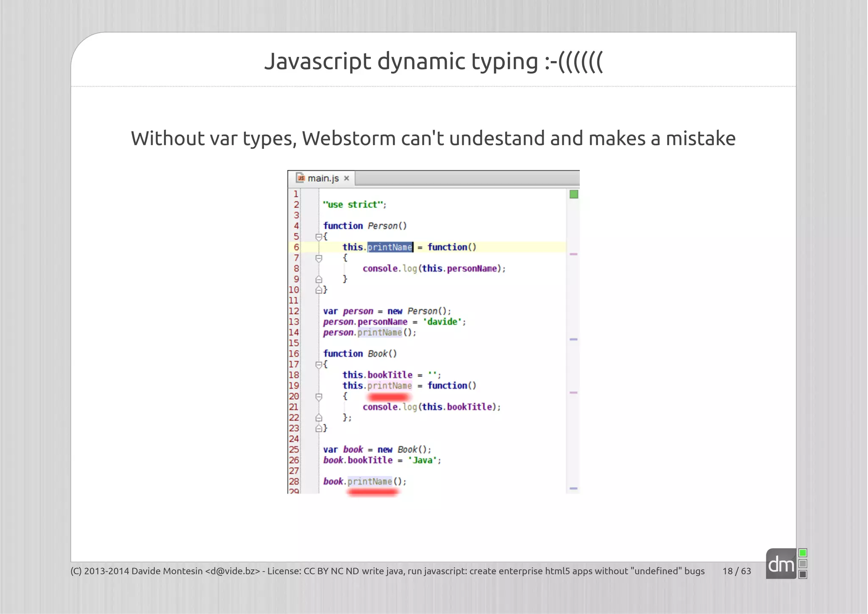
Task: Click the JS file icon on main.js tab
Action: click(x=300, y=178)
